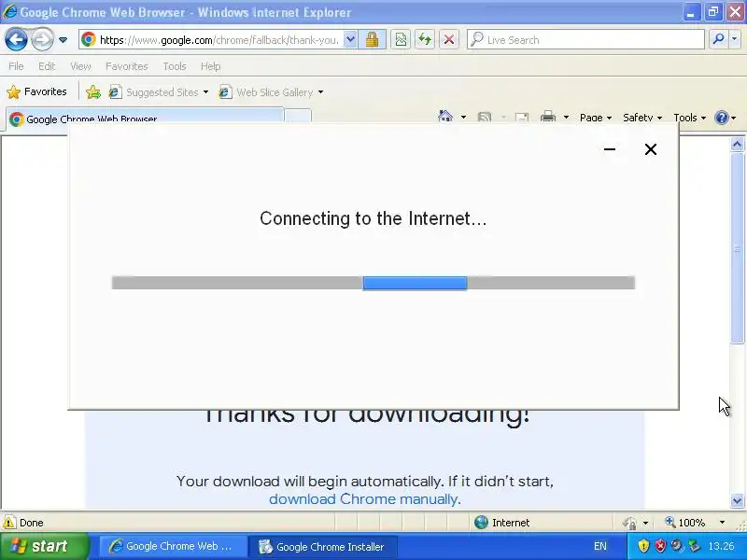Open the command bar Tools dropdown
Image resolution: width=747 pixels, height=560 pixels.
(x=689, y=118)
